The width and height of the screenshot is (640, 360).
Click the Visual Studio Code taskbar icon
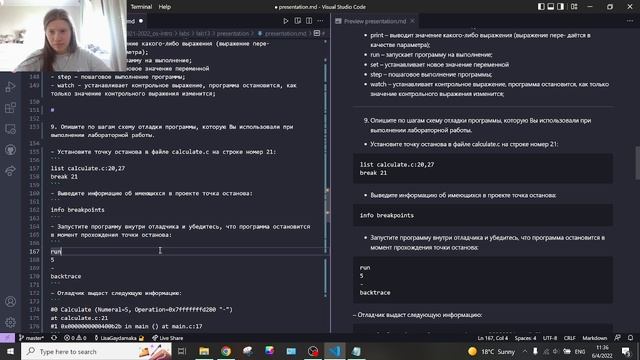click(335, 351)
